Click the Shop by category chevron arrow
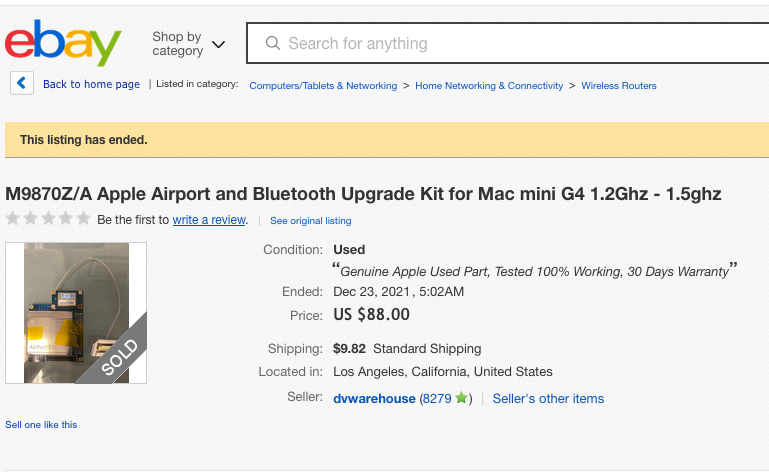 pyautogui.click(x=218, y=45)
